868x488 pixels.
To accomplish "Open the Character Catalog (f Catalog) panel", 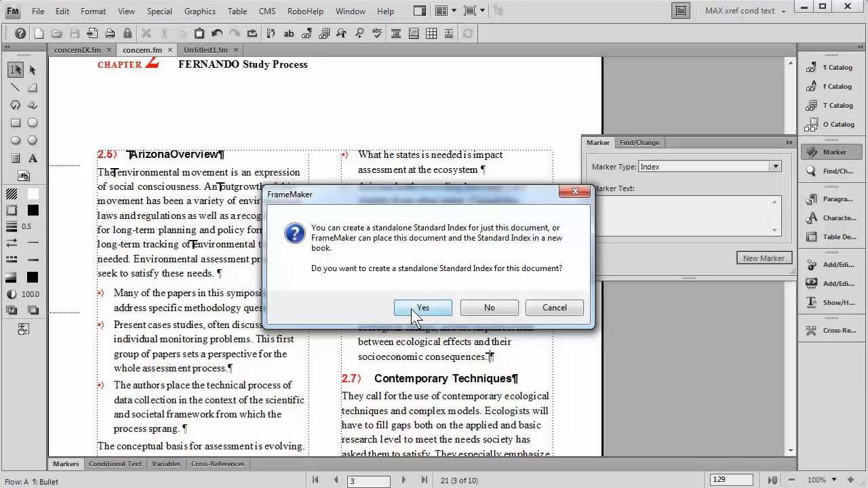I will pos(831,86).
